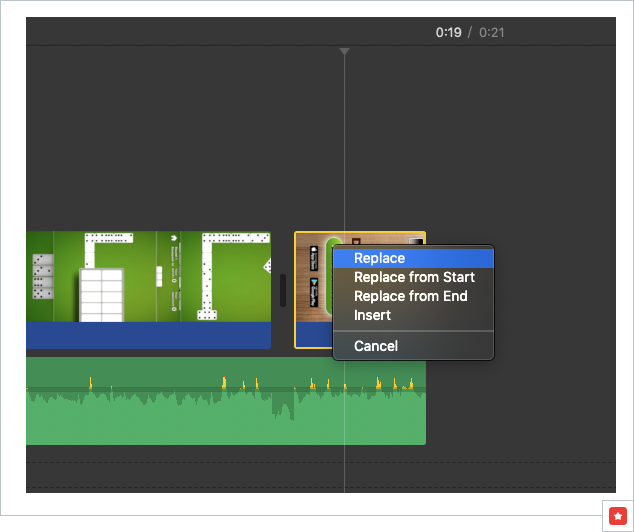The height and width of the screenshot is (532, 634).
Task: Click the 0:19 current time display
Action: click(x=448, y=32)
